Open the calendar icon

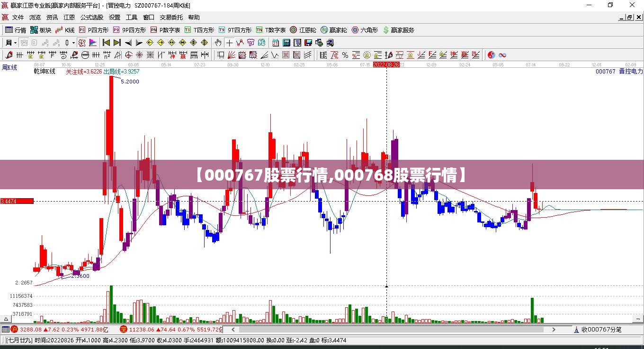pyautogui.click(x=275, y=43)
